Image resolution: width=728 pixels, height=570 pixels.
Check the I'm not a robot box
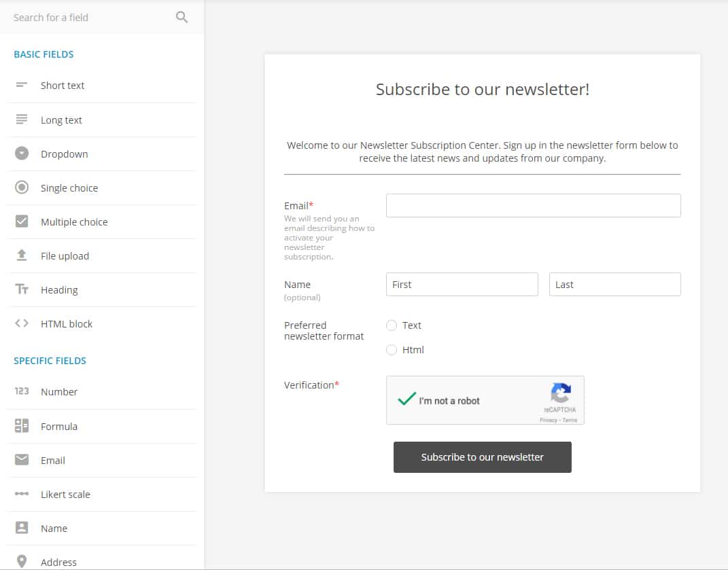(406, 400)
